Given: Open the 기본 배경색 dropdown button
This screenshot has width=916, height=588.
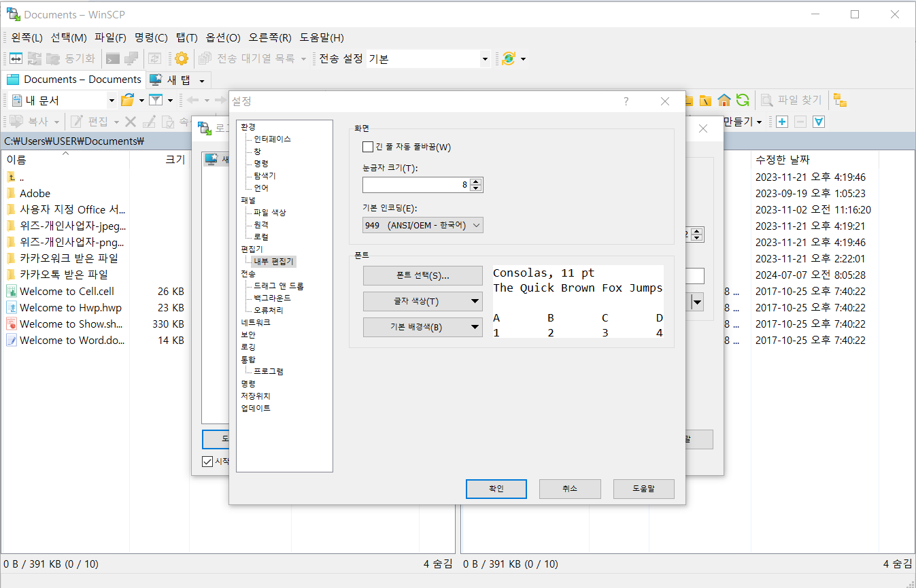Looking at the screenshot, I should [423, 327].
